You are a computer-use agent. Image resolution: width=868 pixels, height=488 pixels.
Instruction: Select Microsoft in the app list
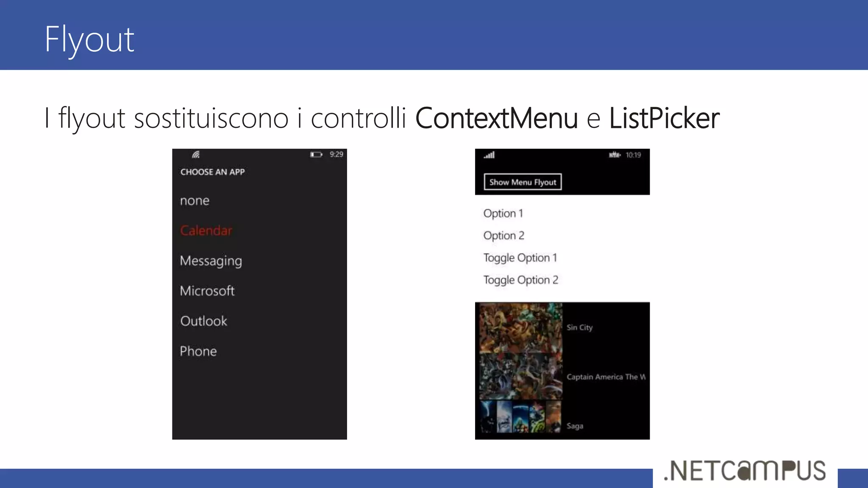(207, 291)
